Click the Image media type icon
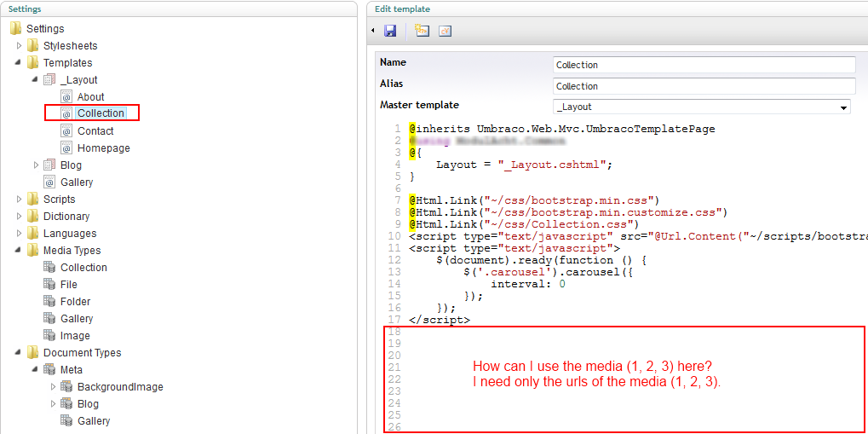This screenshot has width=868, height=434. click(49, 336)
